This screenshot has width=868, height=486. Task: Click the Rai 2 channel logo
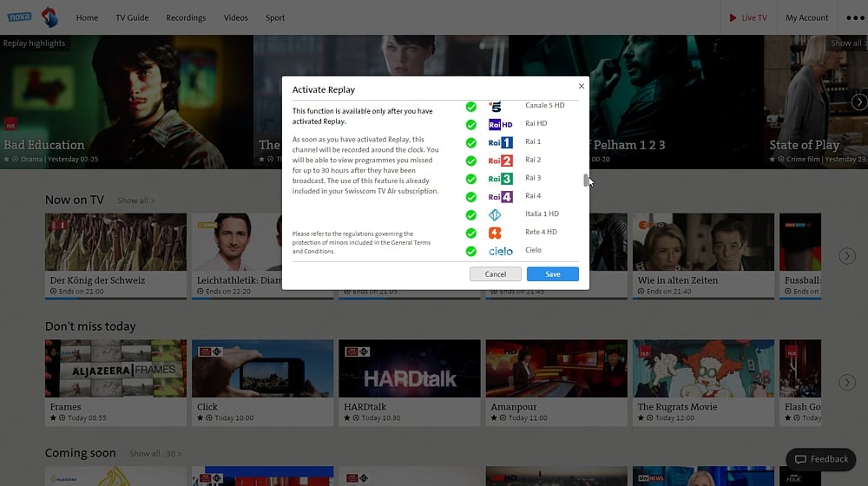pos(501,161)
